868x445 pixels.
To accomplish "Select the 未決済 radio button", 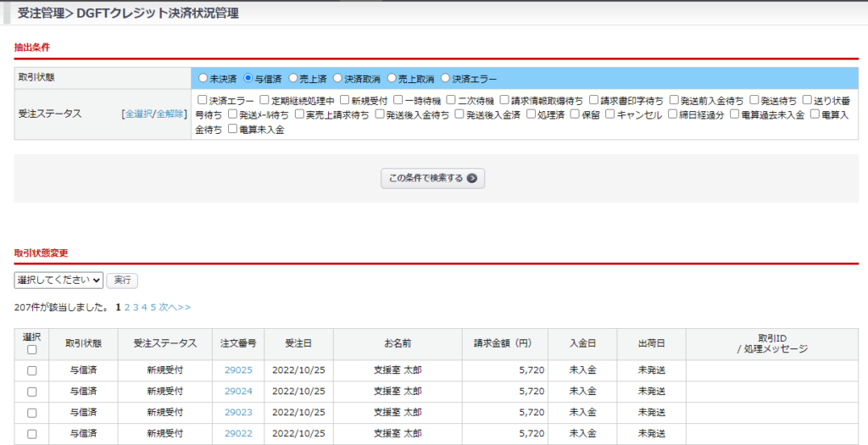I will click(x=203, y=78).
